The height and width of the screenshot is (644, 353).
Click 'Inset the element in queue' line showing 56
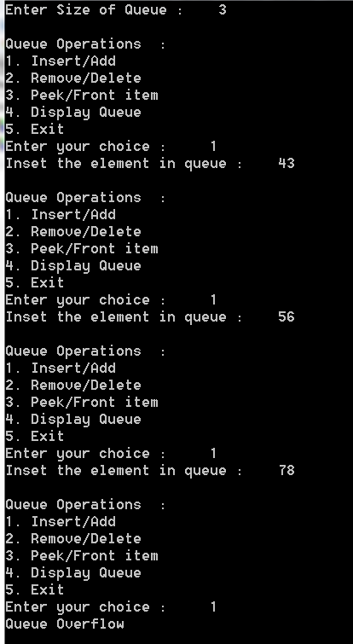point(150,316)
